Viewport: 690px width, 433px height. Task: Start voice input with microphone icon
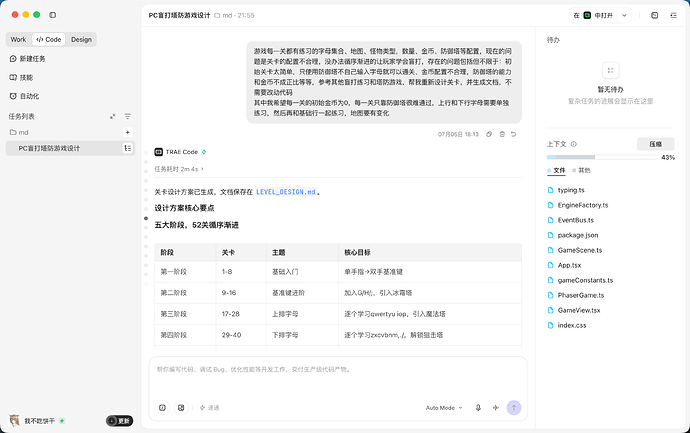click(478, 407)
